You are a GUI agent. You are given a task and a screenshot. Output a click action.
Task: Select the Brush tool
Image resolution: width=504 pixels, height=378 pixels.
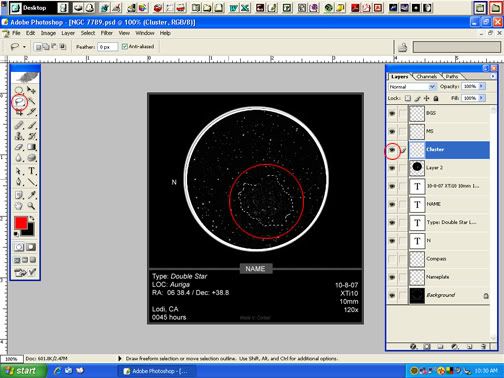pos(31,125)
